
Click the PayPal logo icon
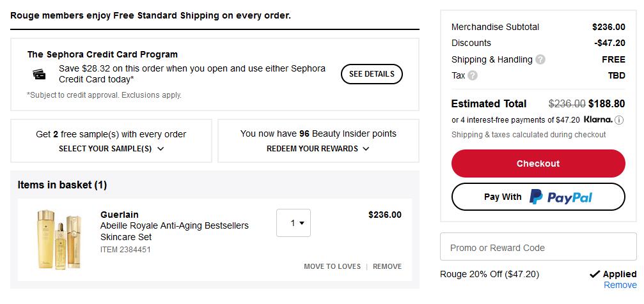[536, 197]
